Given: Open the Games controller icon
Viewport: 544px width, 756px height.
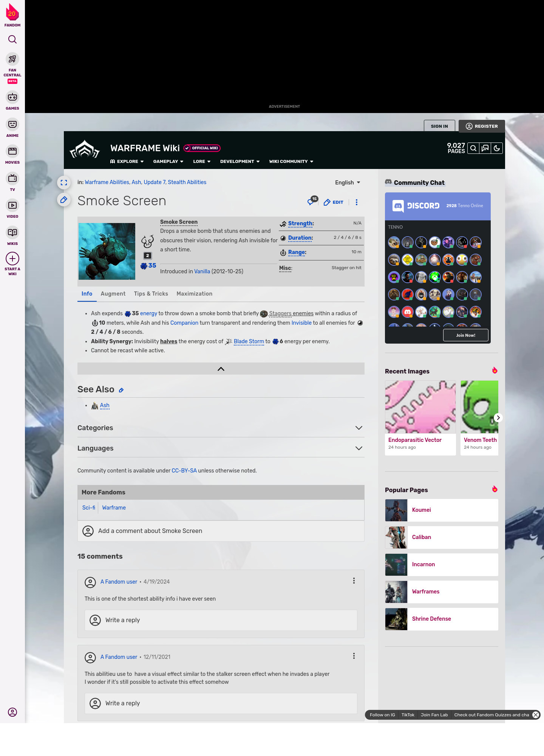Looking at the screenshot, I should point(12,97).
